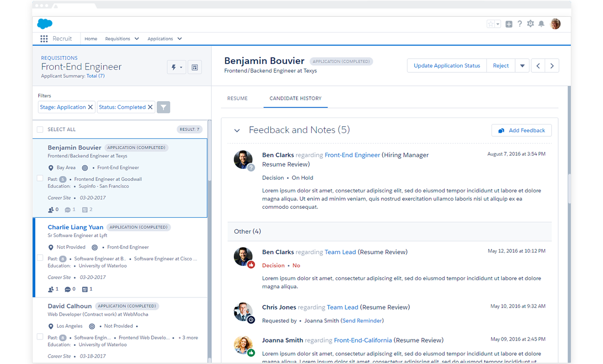Click the Update Application Status button

447,66
